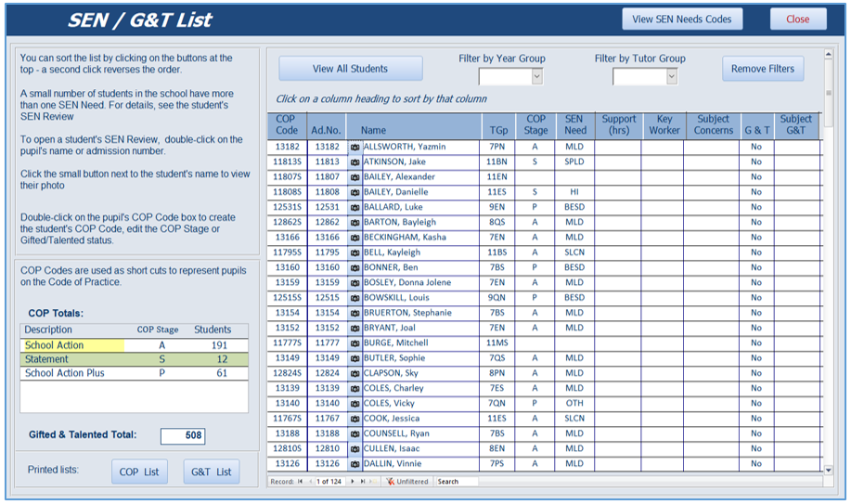Viewport: 851px width, 504px height.
Task: Click admission number 12531
Action: coord(328,208)
